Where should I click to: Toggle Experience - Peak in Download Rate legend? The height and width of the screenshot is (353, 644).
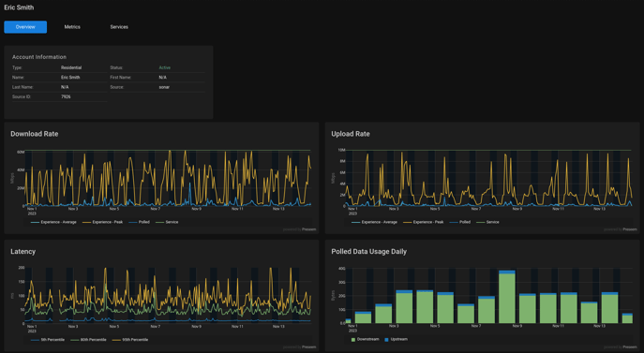click(x=103, y=222)
